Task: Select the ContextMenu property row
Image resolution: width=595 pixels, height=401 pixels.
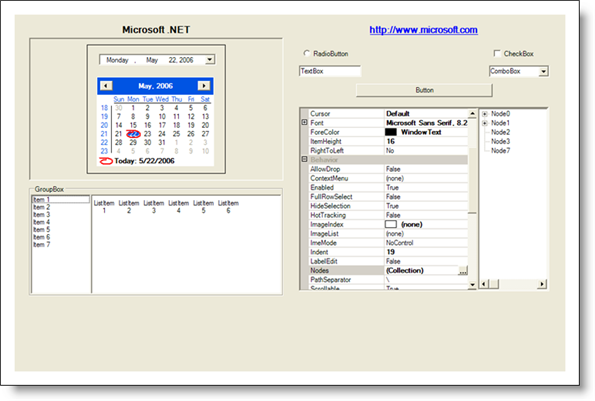Action: (x=389, y=178)
